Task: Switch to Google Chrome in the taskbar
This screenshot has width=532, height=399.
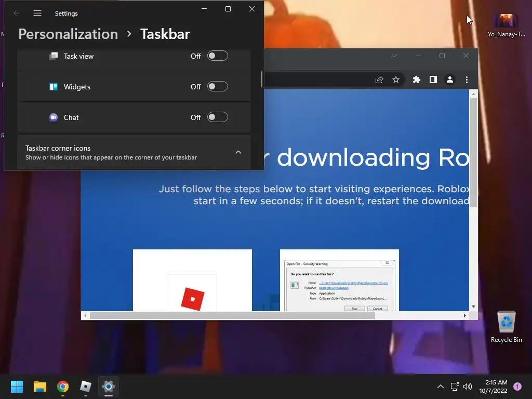Action: tap(63, 387)
